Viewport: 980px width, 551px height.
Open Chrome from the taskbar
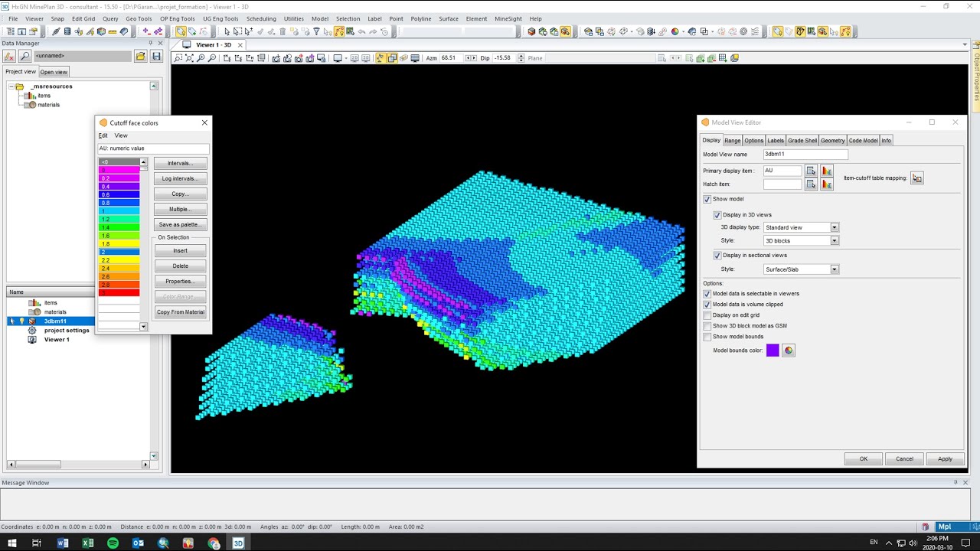214,543
